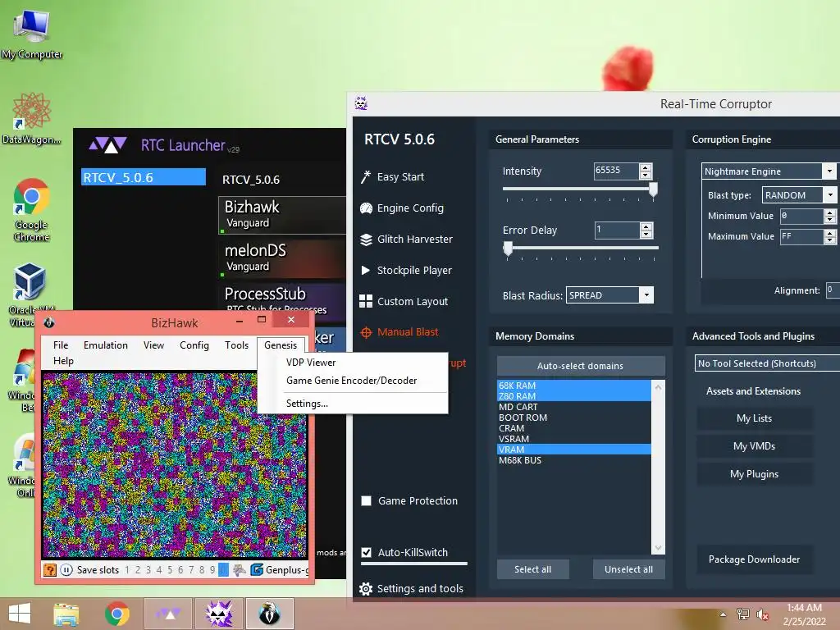Open Custom Layout grid icon
This screenshot has height=630, width=840.
click(366, 301)
